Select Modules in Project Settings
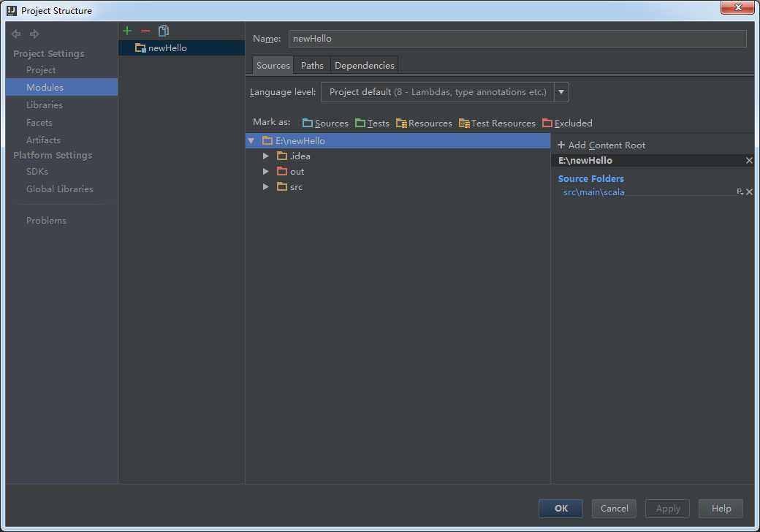 tap(61, 87)
